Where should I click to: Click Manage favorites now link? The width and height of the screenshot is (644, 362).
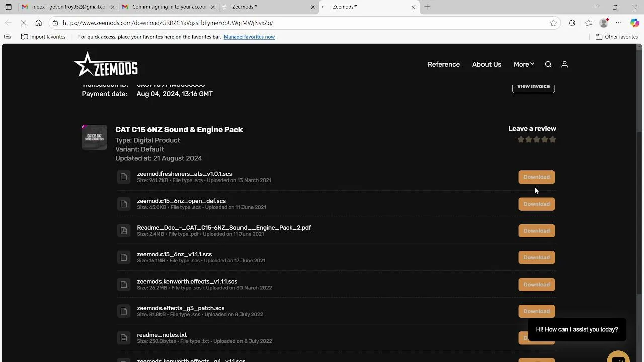(249, 37)
